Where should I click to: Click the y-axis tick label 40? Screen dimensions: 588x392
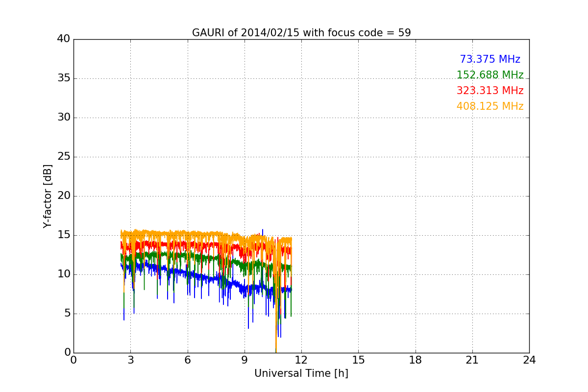click(x=64, y=39)
